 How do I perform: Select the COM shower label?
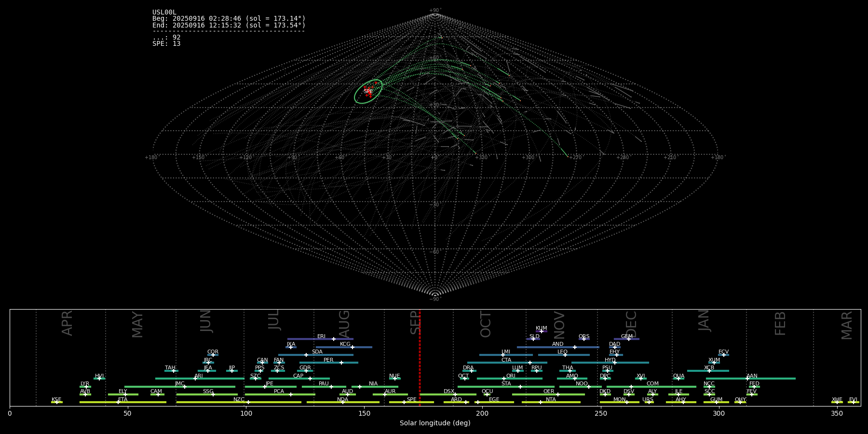[652, 384]
